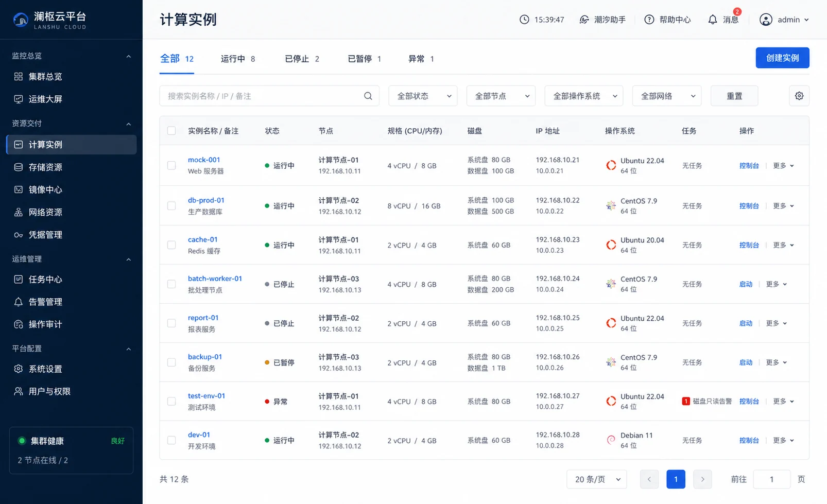Open 消息 notification bell icon
This screenshot has height=504, width=827.
pyautogui.click(x=713, y=20)
